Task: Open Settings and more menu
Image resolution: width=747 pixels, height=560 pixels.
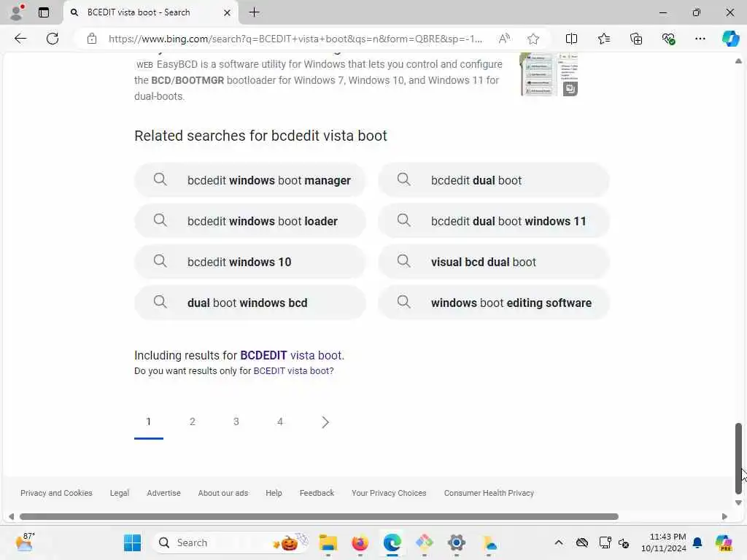Action: (x=700, y=39)
